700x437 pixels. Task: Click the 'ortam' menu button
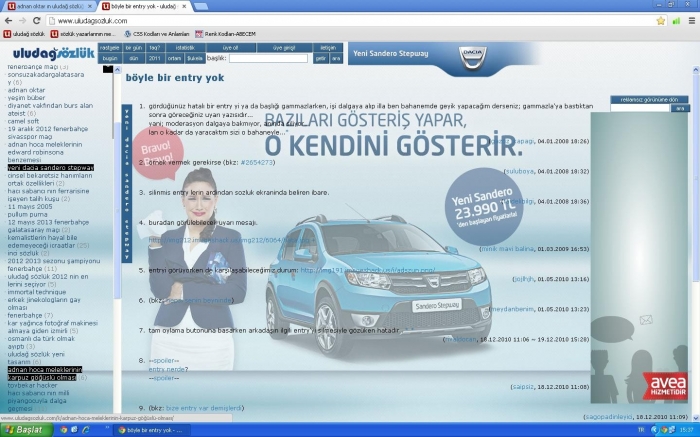coord(175,58)
